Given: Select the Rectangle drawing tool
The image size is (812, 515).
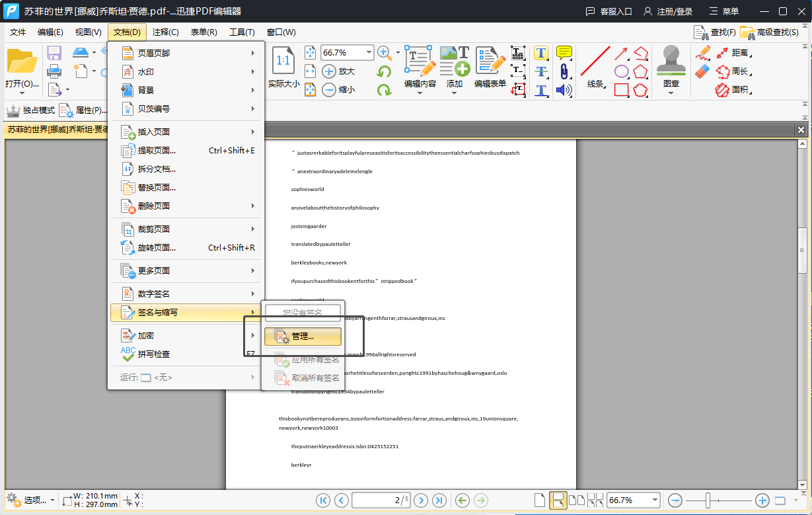Looking at the screenshot, I should tap(621, 90).
